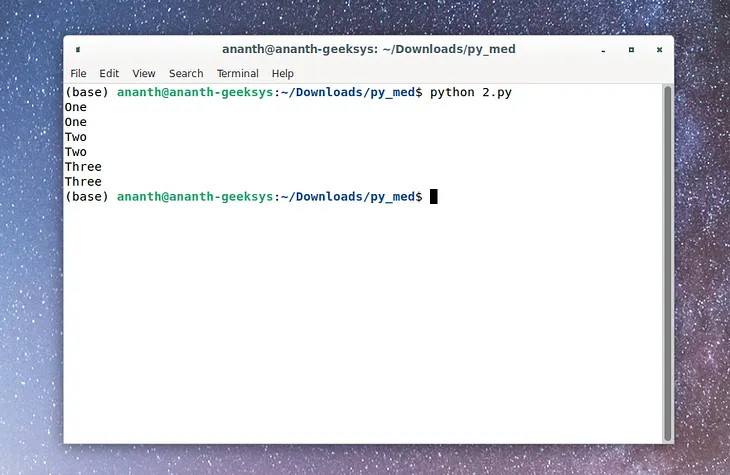
Task: Click the terminal vertical scrollbar
Action: 668,264
